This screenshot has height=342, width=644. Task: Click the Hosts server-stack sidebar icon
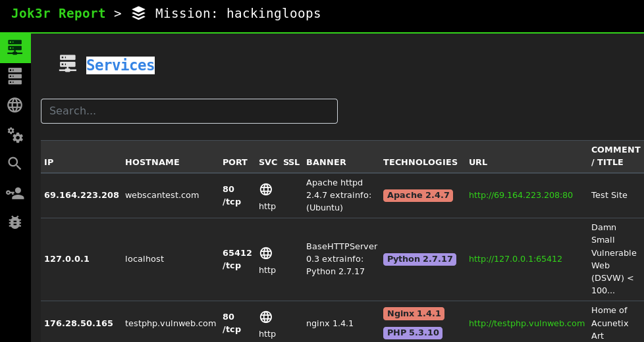tap(15, 76)
